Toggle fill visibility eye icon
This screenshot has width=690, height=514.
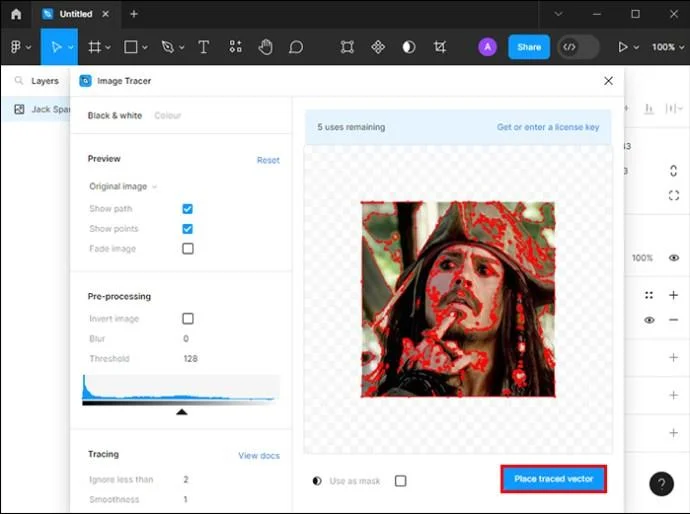coord(649,320)
